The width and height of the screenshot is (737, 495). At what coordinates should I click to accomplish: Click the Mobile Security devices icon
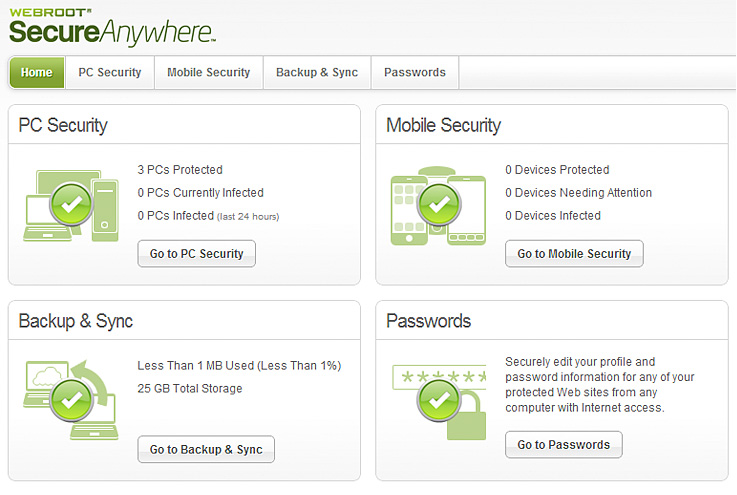(438, 206)
